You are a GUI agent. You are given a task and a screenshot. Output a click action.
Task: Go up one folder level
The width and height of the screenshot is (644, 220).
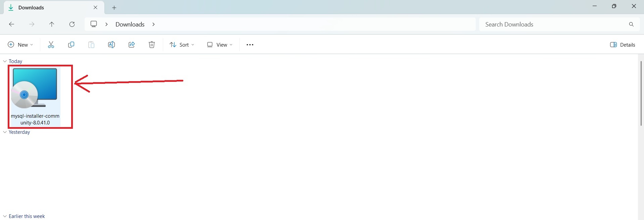[52, 24]
